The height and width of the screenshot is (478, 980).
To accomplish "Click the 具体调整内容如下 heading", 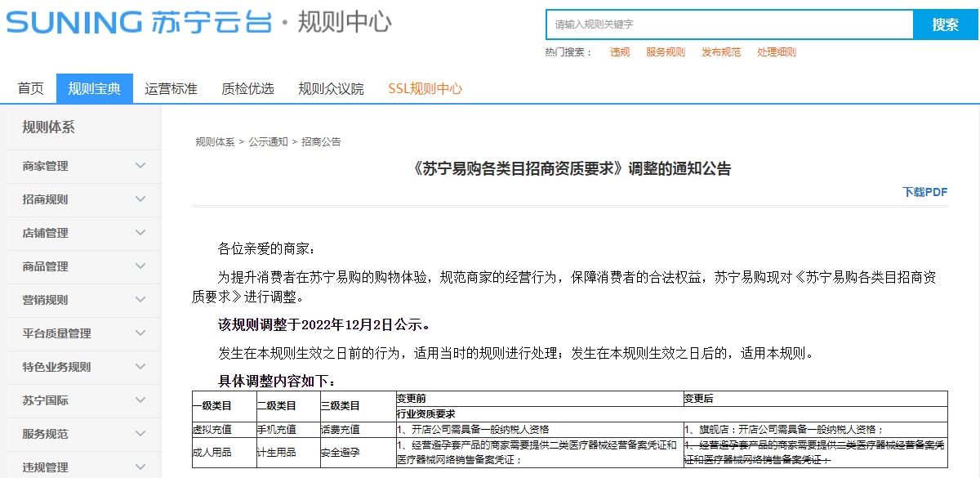I will (x=277, y=381).
